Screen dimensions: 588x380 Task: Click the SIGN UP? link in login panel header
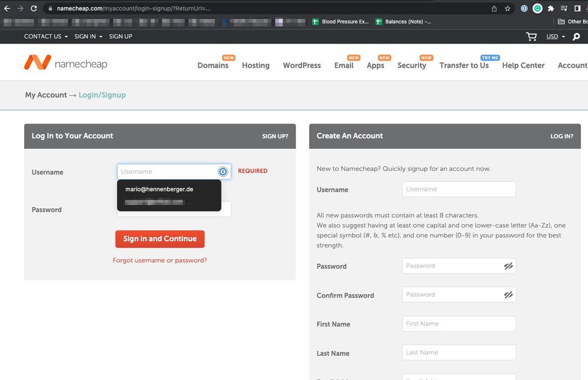(275, 136)
